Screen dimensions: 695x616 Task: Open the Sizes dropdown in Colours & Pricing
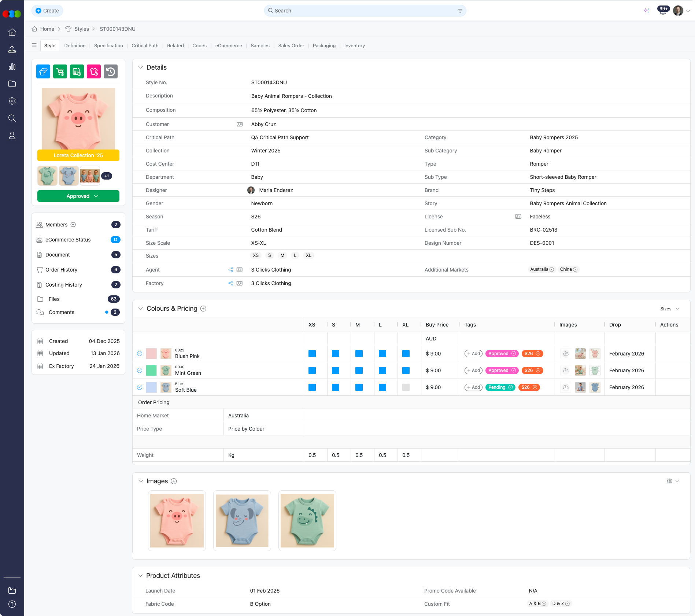click(x=669, y=309)
